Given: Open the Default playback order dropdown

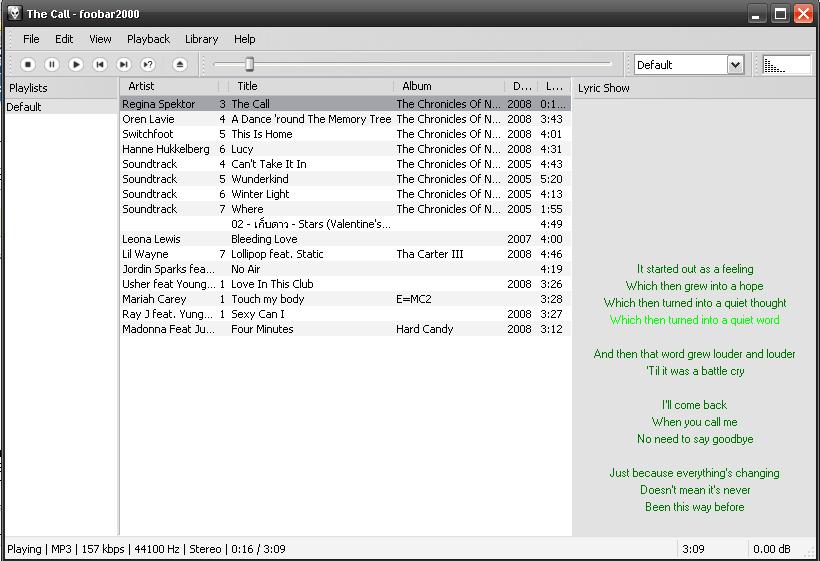Looking at the screenshot, I should [735, 65].
